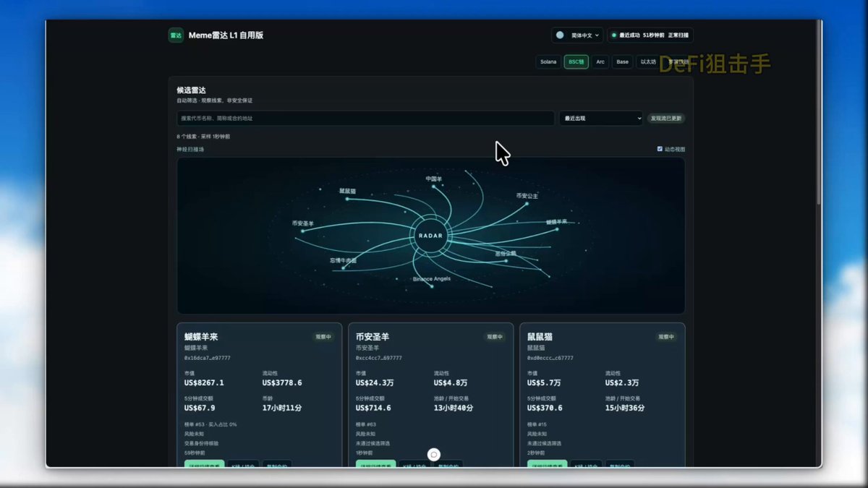Click contract address 0x16dca7…e97777
Viewport: 868px width, 488px height.
208,358
